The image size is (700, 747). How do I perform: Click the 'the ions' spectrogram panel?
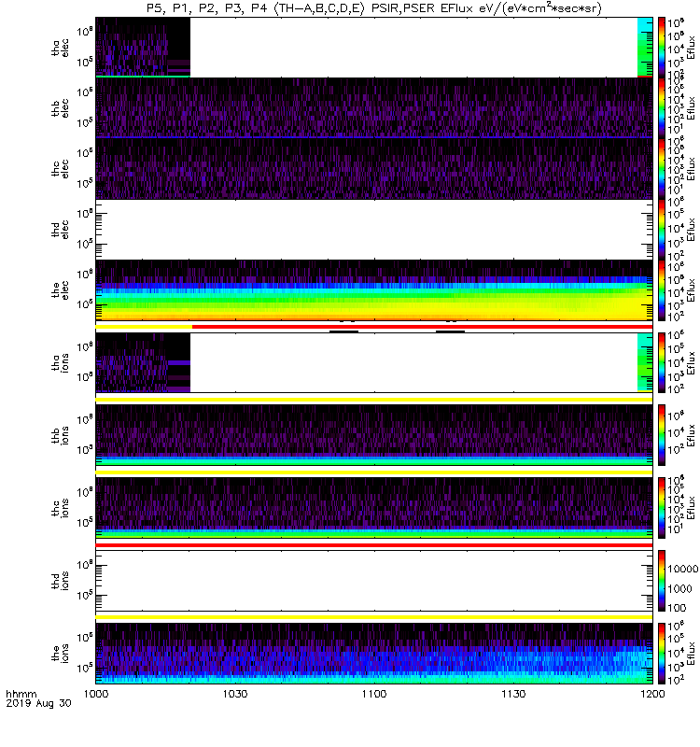tap(374, 653)
